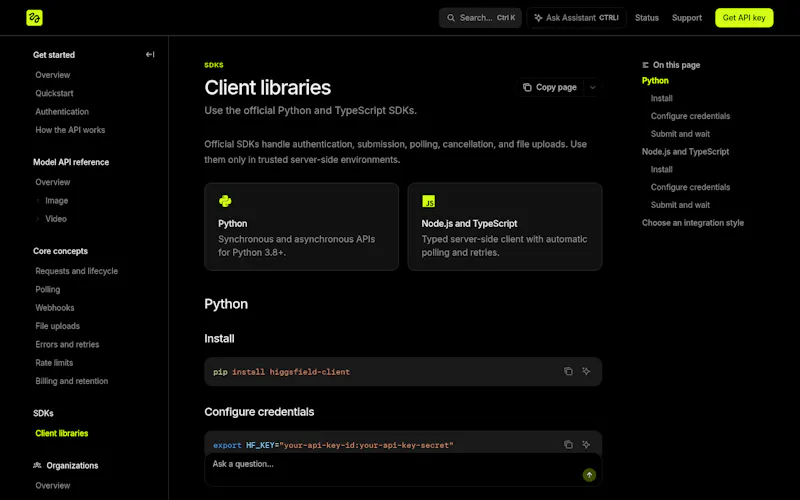This screenshot has height=500, width=800.
Task: Click the Python logo icon in card
Action: tap(225, 201)
